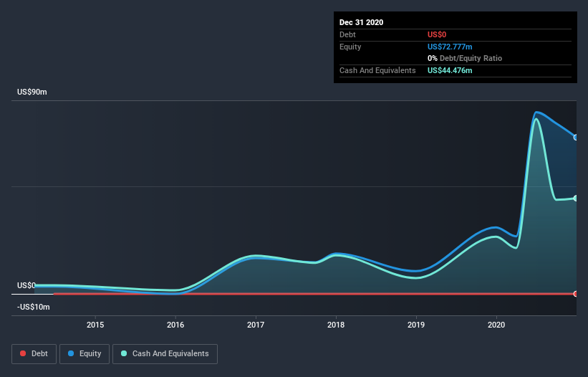Click the 2015 x-axis label
The height and width of the screenshot is (377, 588).
tap(95, 325)
